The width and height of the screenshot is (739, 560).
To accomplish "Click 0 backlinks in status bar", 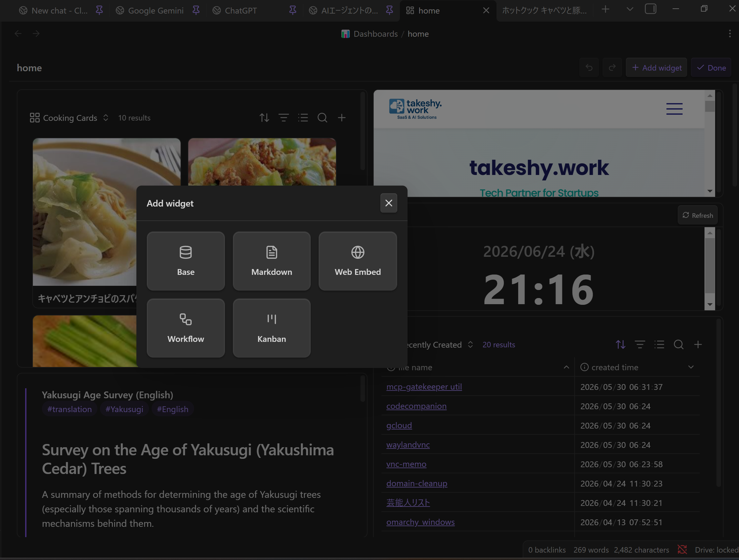I will click(547, 550).
